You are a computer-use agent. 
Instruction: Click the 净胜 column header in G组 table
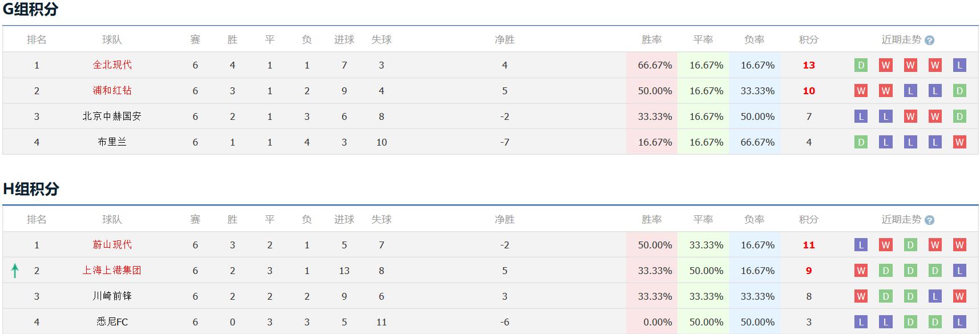pyautogui.click(x=505, y=40)
